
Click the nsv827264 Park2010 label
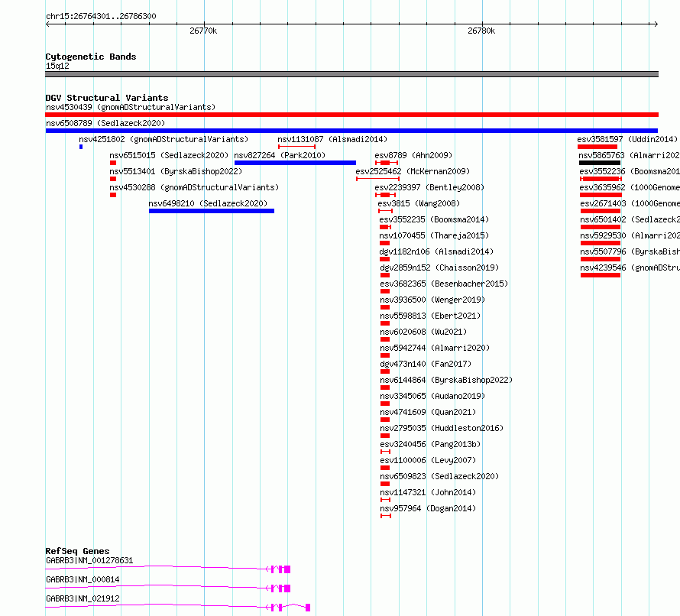click(x=280, y=155)
